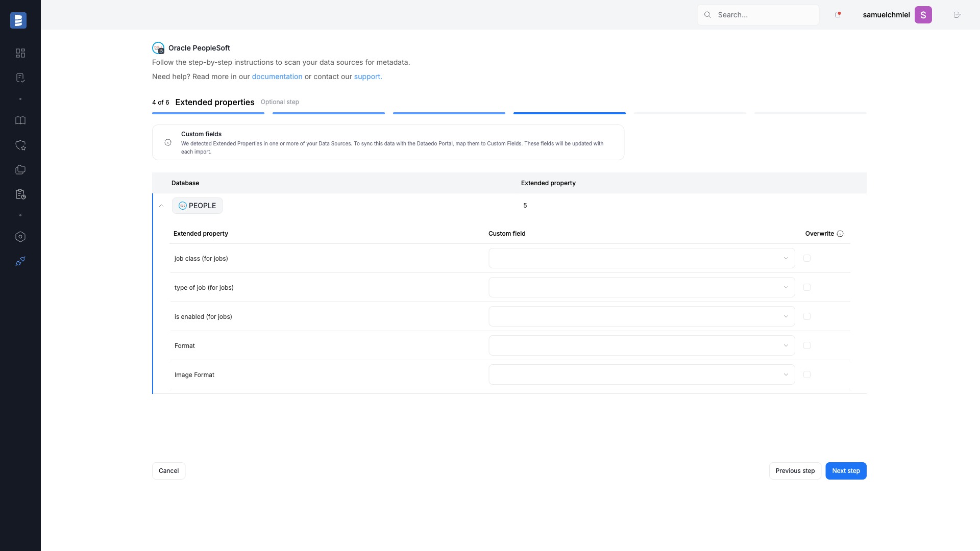This screenshot has height=551, width=980.
Task: Collapse the PEOPLE database row chevron
Action: pyautogui.click(x=161, y=206)
